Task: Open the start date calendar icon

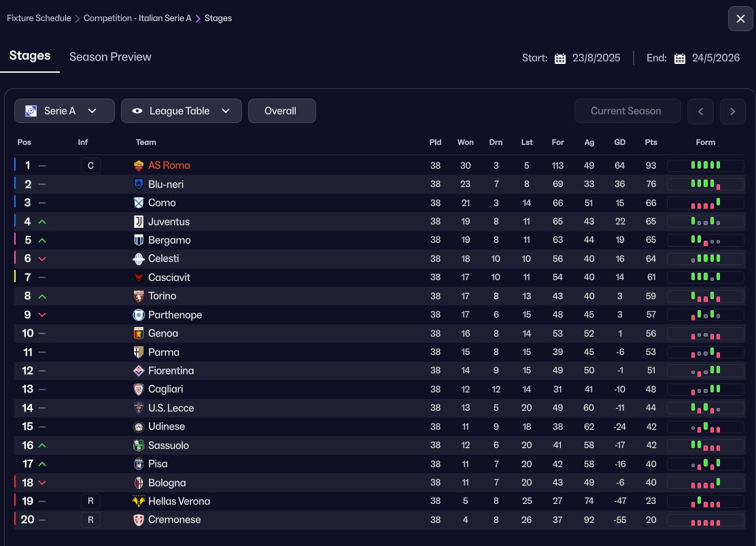Action: click(x=560, y=58)
